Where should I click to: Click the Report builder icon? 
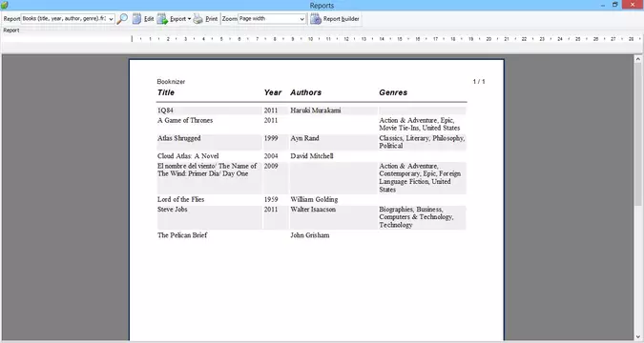316,19
